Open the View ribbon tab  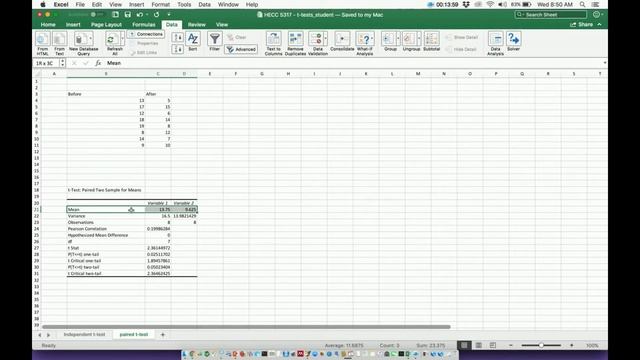pyautogui.click(x=222, y=24)
